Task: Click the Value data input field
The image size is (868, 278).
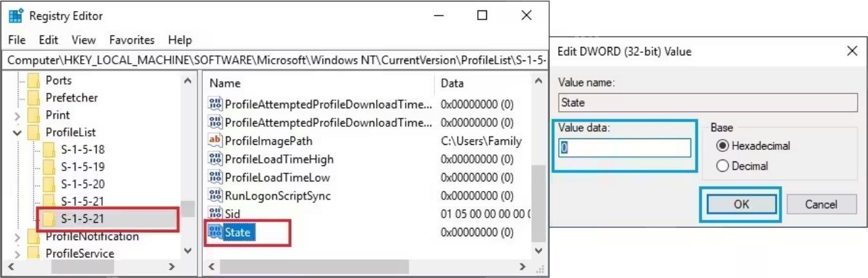Action: click(x=624, y=148)
